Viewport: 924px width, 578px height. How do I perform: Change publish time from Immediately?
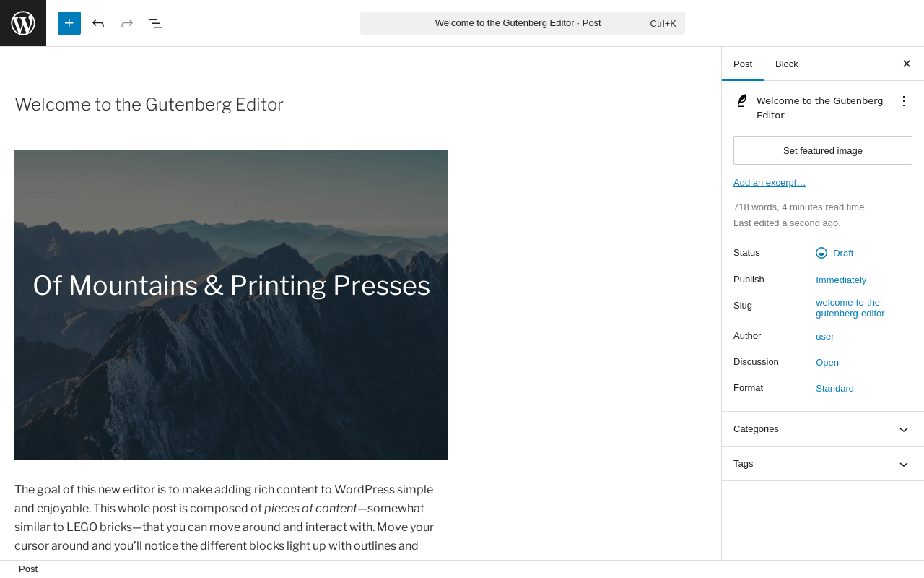(841, 280)
